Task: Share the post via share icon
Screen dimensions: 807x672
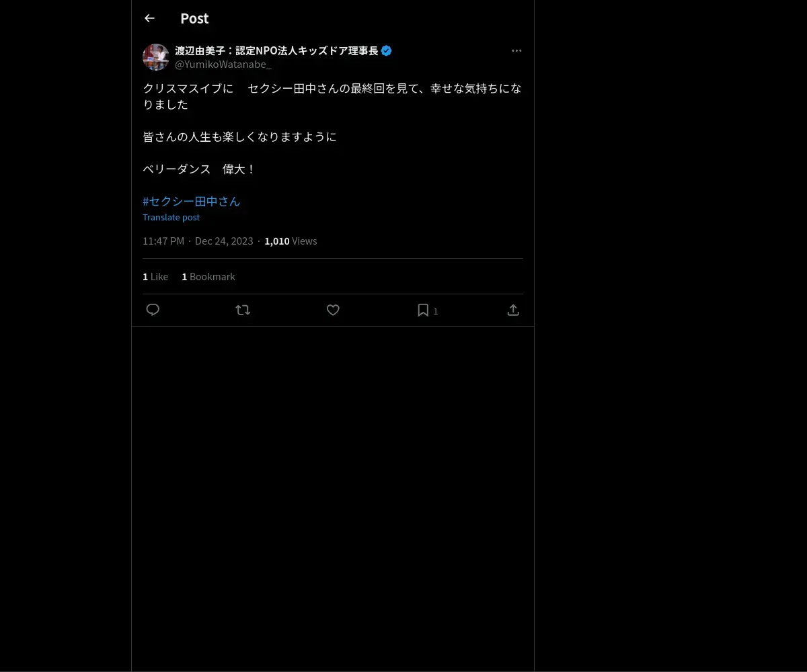Action: coord(513,310)
